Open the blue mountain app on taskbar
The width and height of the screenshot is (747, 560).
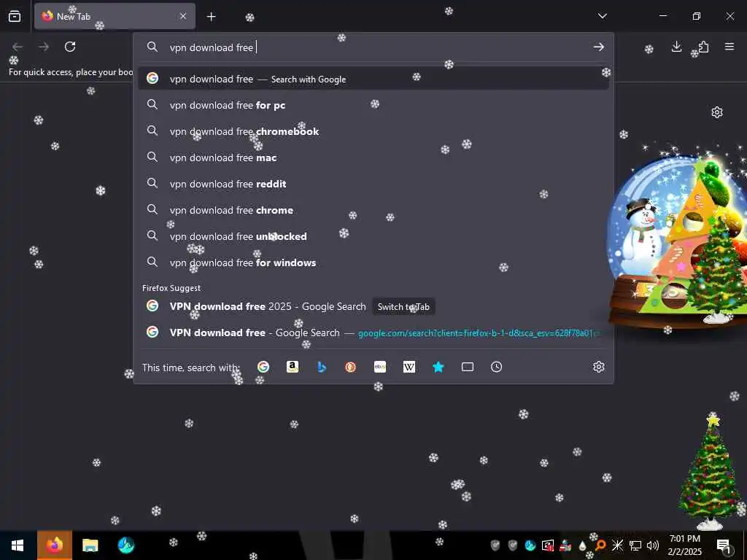pyautogui.click(x=125, y=545)
